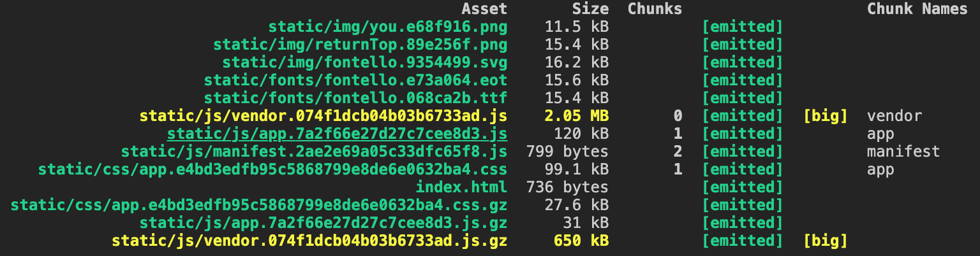Click the static/fonts/fontello.e73a064.eot file name

coord(355,80)
